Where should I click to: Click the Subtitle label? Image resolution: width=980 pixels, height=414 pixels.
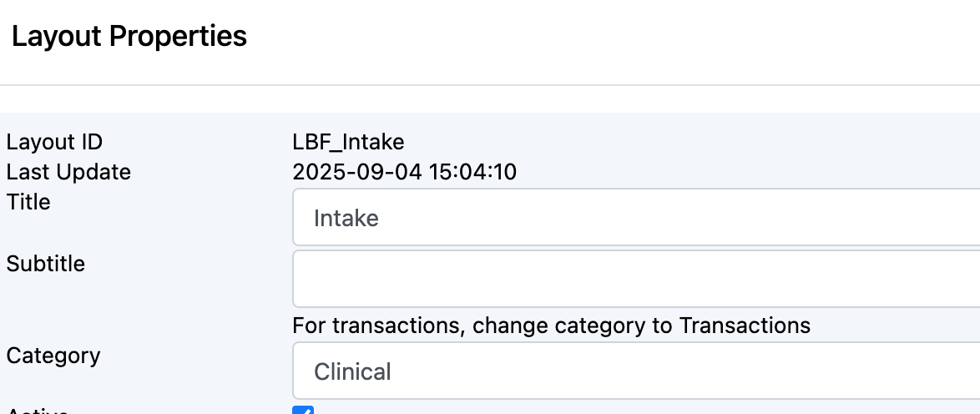click(46, 264)
